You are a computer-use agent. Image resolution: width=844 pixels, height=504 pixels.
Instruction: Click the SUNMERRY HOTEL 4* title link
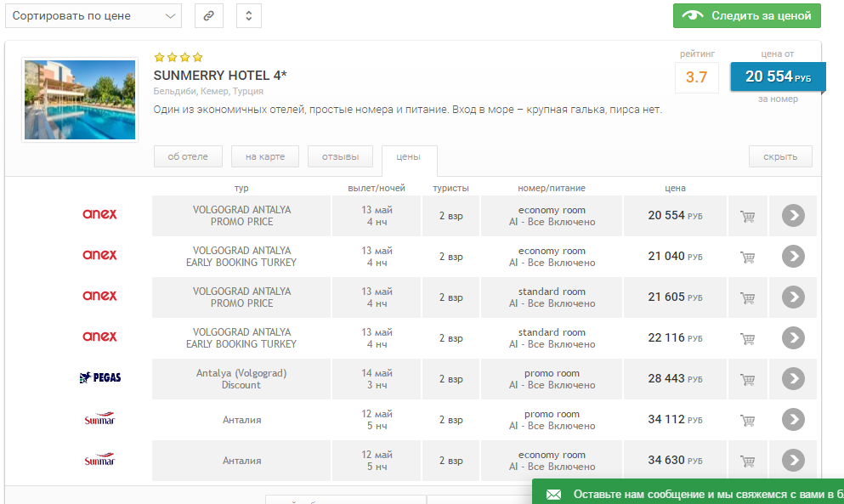tap(220, 76)
